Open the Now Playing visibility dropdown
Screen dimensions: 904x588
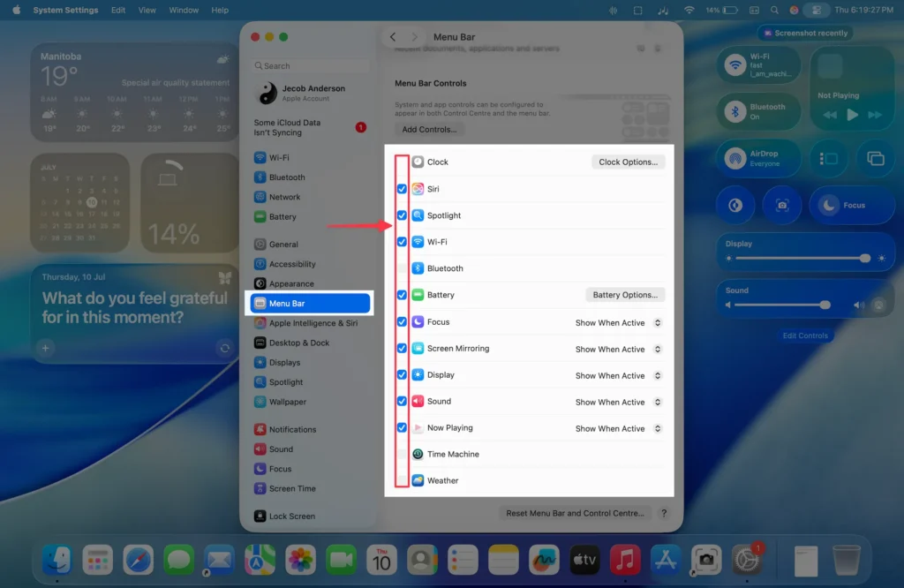[x=616, y=427]
